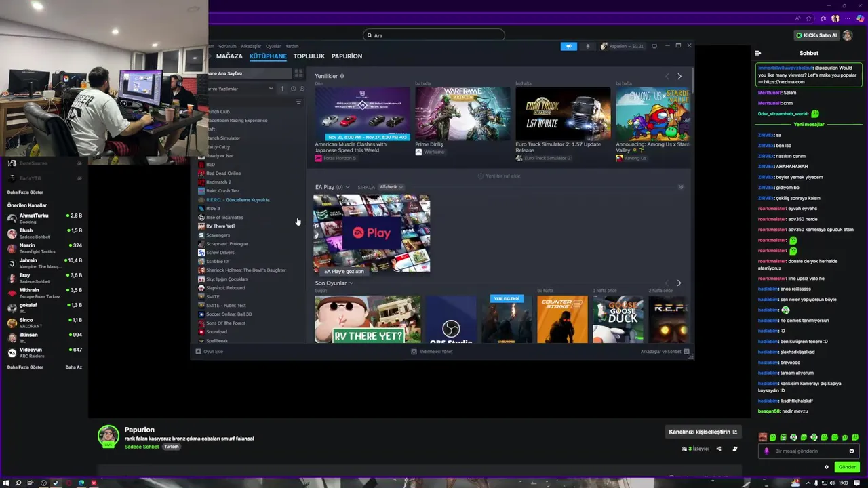This screenshot has height=488, width=868.
Task: Open browser favorites star-list icon
Action: point(823,18)
